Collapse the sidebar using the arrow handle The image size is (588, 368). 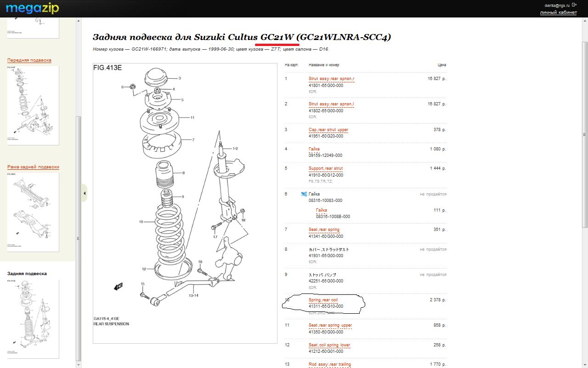[x=85, y=193]
